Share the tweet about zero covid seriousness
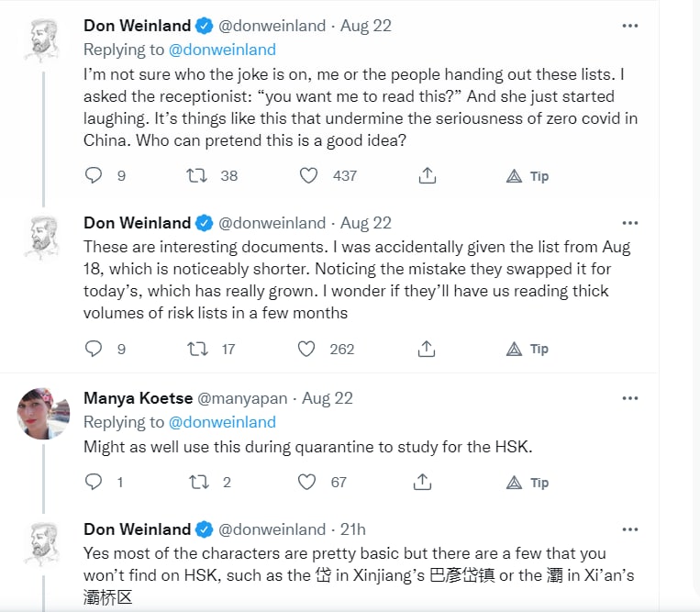Screen dimensions: 700x612 [x=427, y=175]
